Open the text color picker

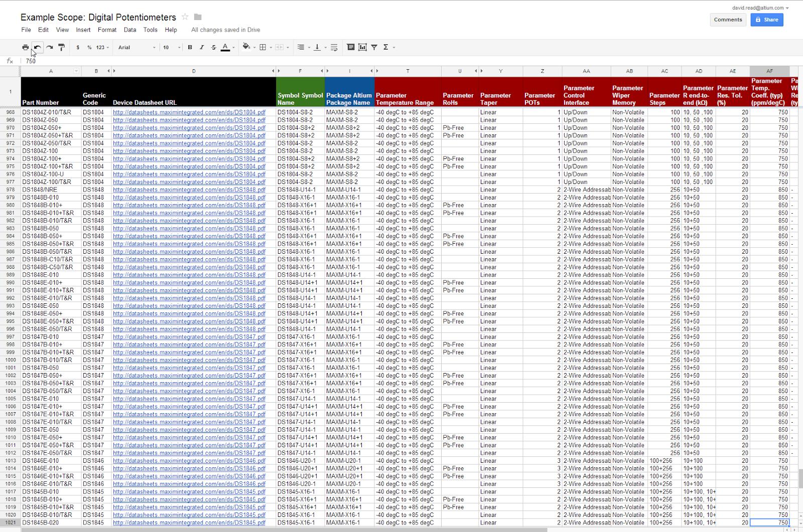[x=225, y=47]
